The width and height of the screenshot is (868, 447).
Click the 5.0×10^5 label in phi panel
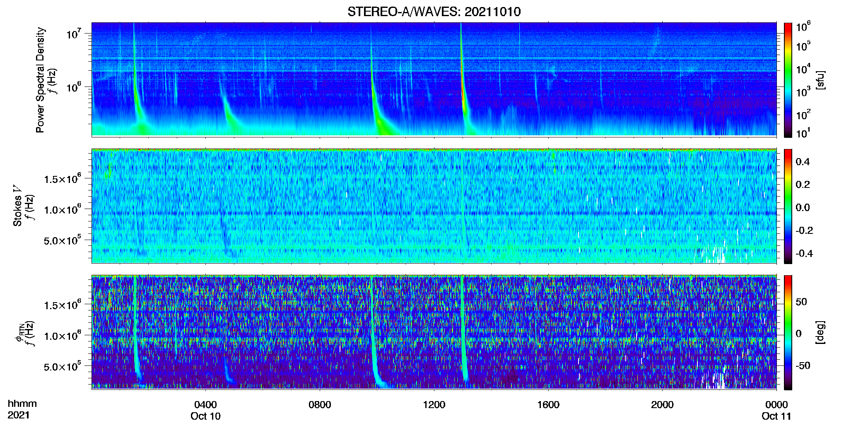pos(63,366)
